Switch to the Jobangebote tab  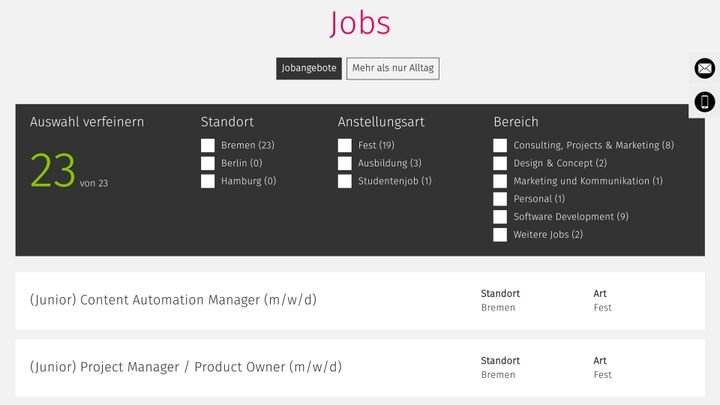[309, 68]
